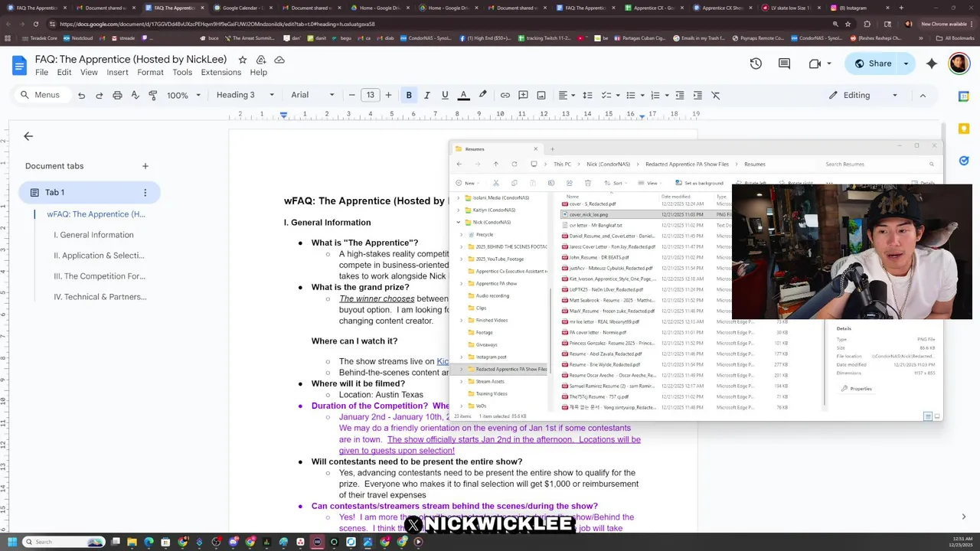Select cover_nick_lee.png in the Resumes window

[589, 215]
